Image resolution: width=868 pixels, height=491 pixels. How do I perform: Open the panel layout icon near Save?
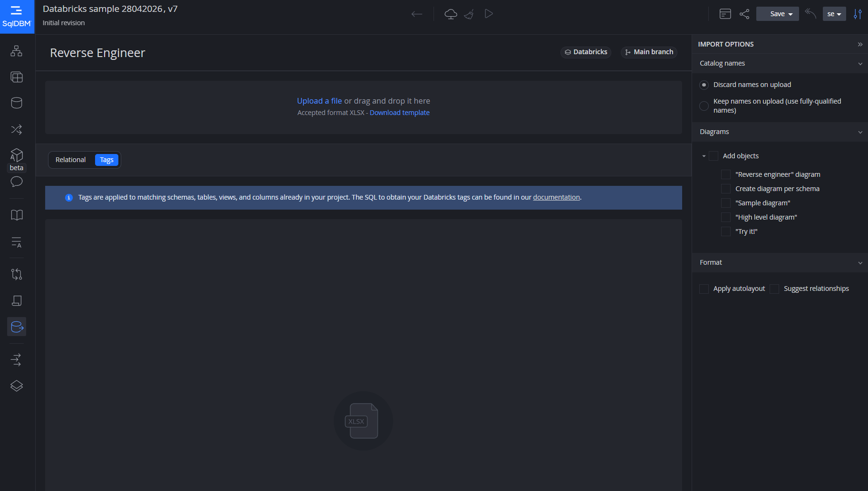click(725, 14)
